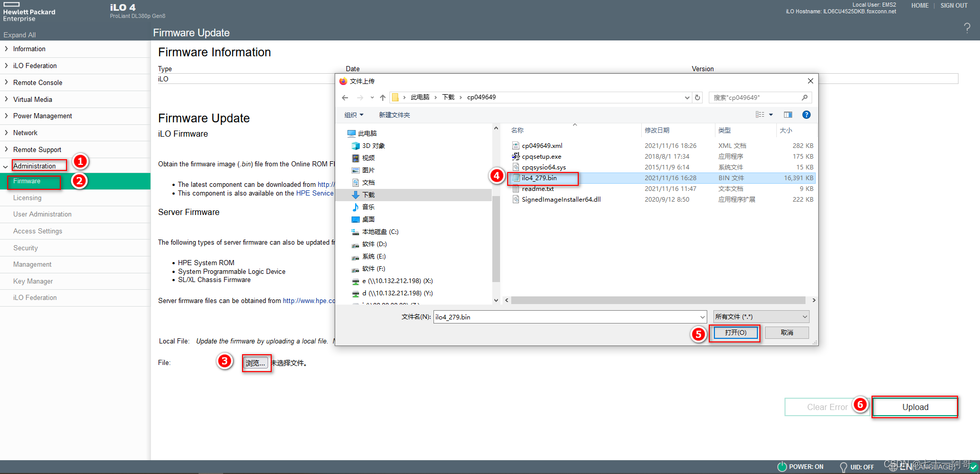Click the search magnifier icon

tap(804, 97)
